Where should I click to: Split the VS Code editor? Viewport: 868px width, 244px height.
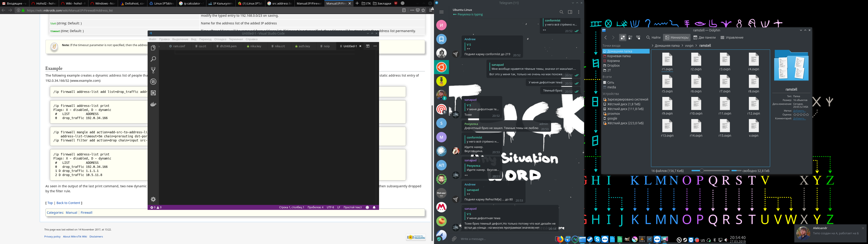(x=368, y=46)
